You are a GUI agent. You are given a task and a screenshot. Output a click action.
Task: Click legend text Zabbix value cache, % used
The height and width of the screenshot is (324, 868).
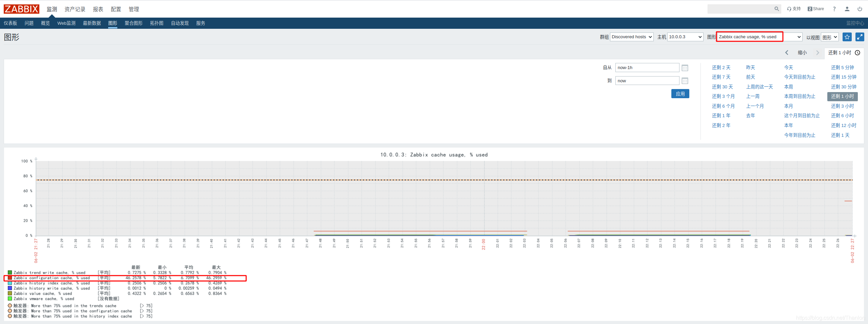pyautogui.click(x=43, y=294)
